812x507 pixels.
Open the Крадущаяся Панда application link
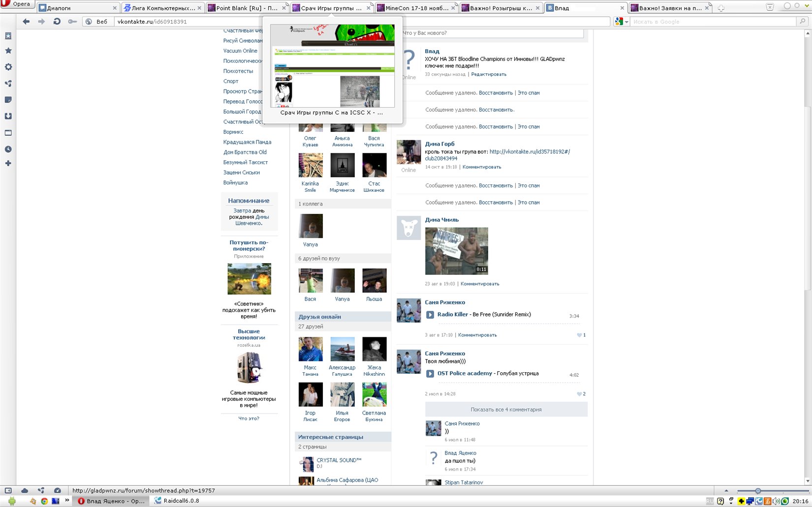click(x=247, y=142)
